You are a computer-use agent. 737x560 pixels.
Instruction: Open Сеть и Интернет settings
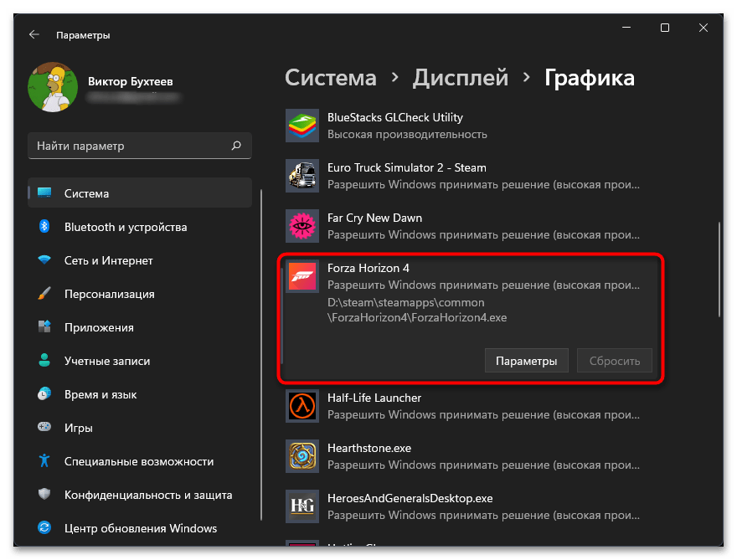140,260
